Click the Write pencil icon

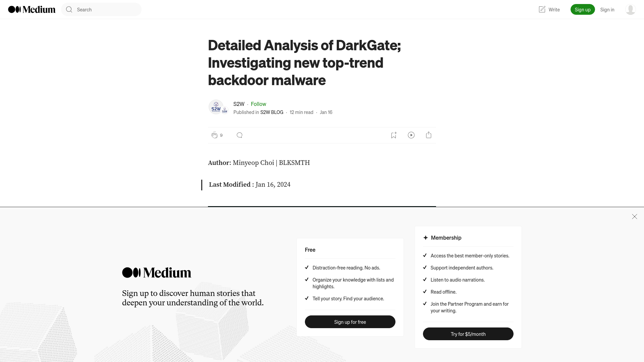click(541, 9)
